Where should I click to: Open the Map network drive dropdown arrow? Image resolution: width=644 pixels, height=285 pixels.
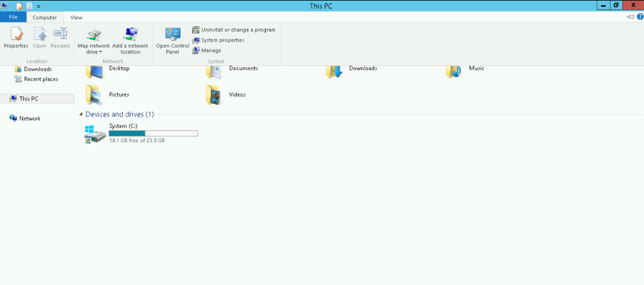(x=100, y=53)
